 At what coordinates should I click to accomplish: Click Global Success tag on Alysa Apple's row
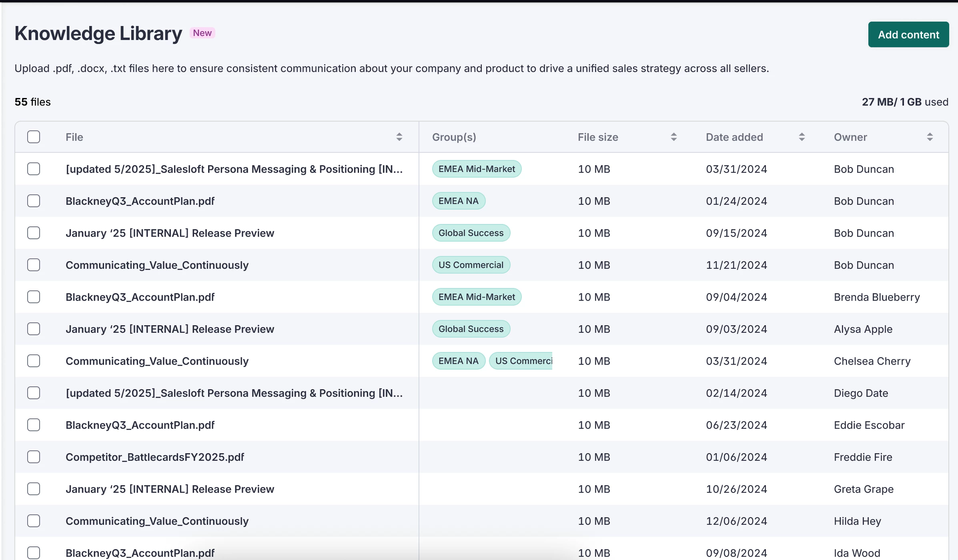click(471, 329)
